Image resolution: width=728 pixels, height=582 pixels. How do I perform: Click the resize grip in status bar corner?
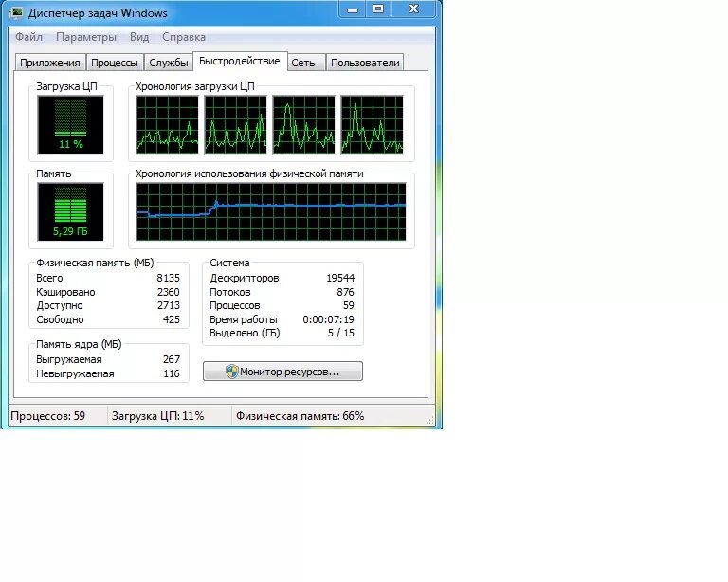430,420
